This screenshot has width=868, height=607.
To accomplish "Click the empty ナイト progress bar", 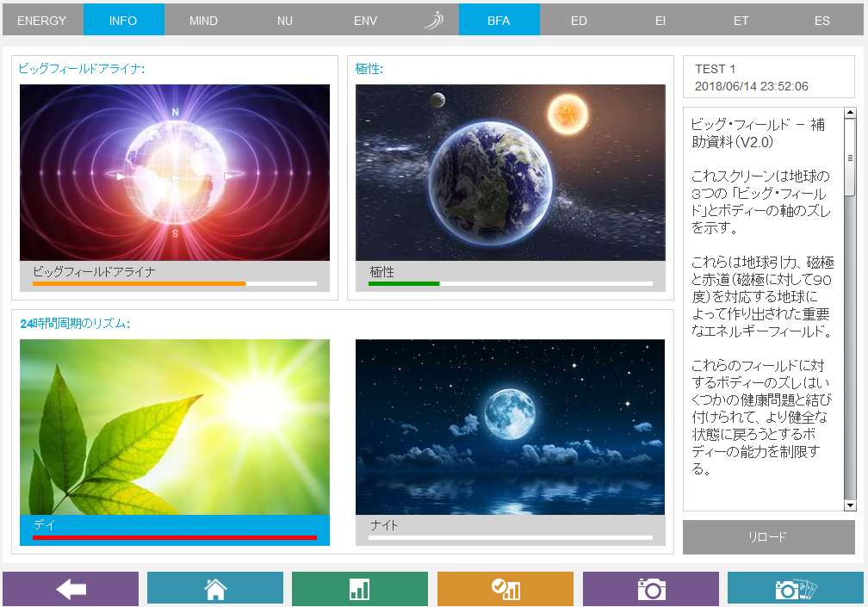I will (511, 537).
